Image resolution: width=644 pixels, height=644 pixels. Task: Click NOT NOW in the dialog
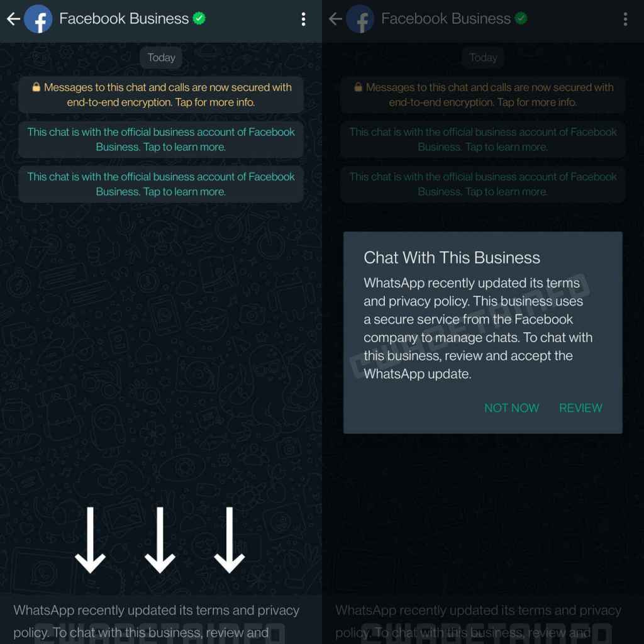coord(511,408)
